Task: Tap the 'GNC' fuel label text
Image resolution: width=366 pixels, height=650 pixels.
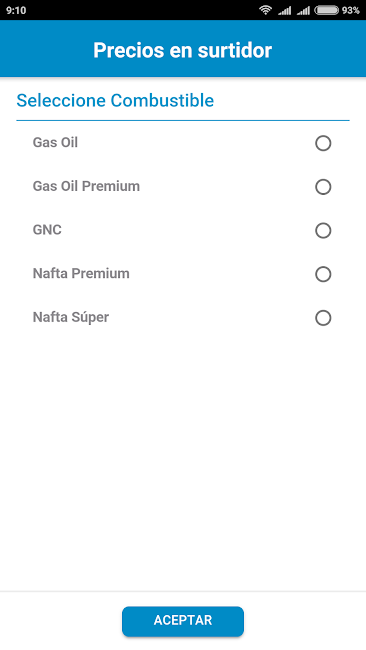Action: click(47, 230)
